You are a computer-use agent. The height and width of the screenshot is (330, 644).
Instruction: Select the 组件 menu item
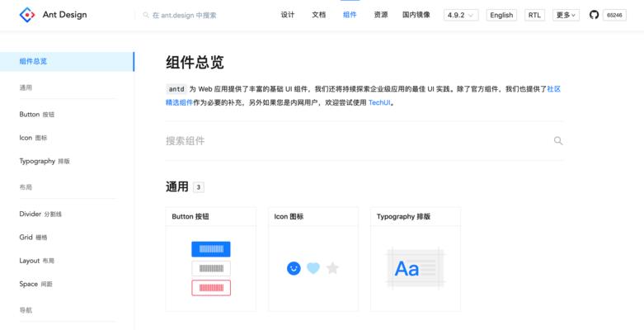[350, 15]
